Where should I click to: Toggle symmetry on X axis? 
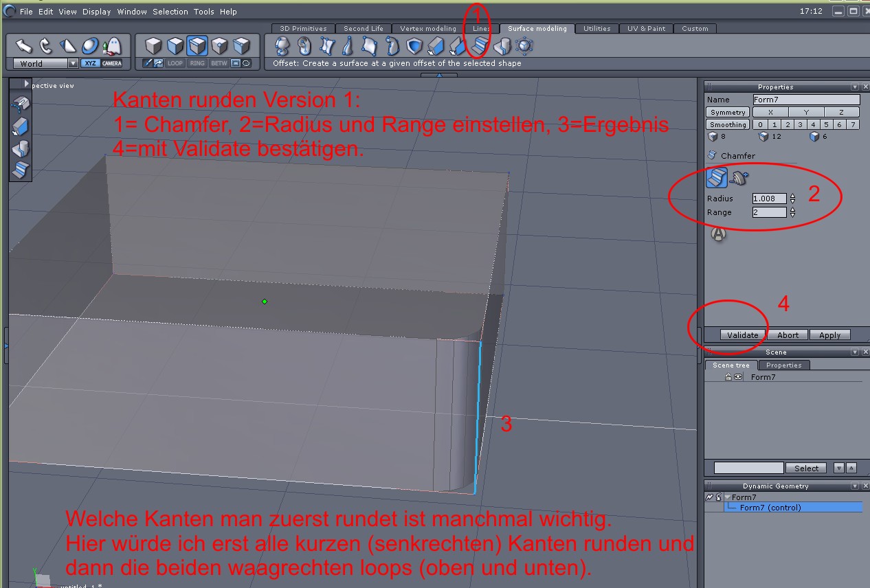[770, 112]
